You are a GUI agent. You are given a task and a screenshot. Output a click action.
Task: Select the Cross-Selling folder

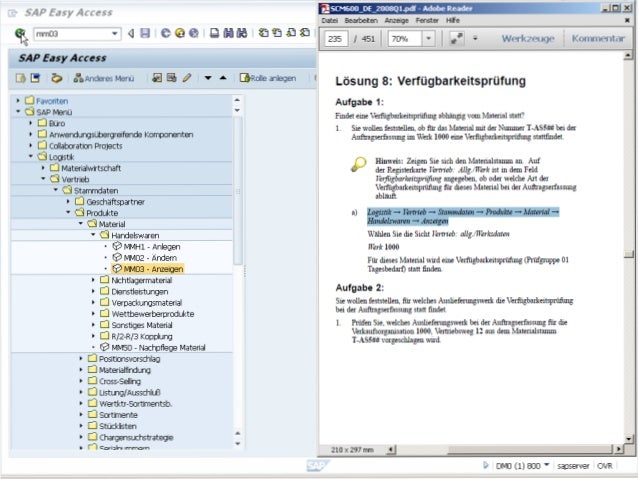[120, 381]
